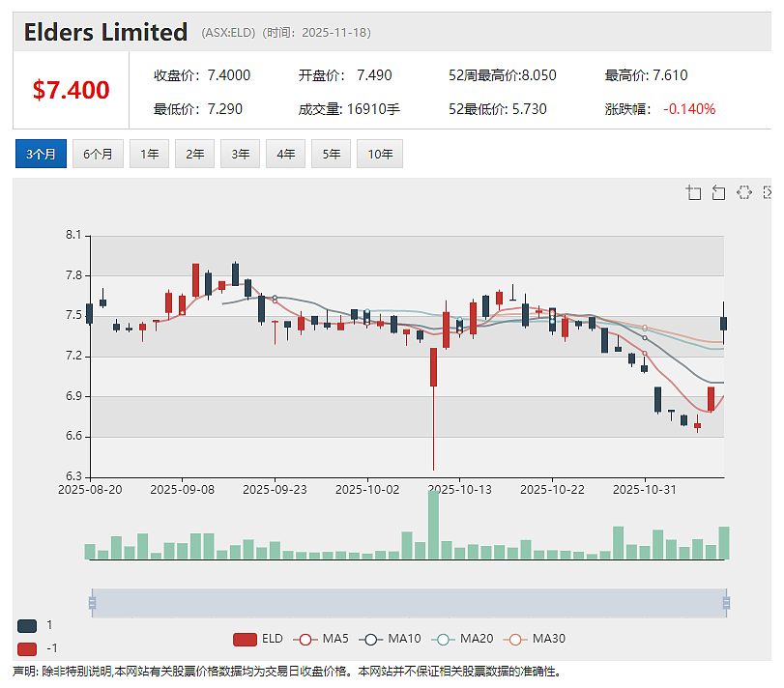Click the 收盘价: 7.4000 value
The height and width of the screenshot is (688, 784).
[202, 75]
